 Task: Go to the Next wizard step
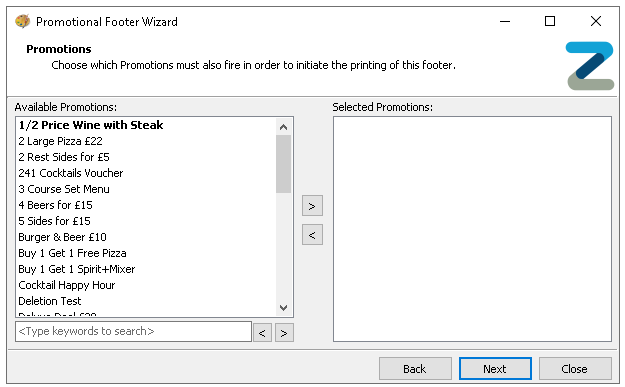[x=495, y=369]
